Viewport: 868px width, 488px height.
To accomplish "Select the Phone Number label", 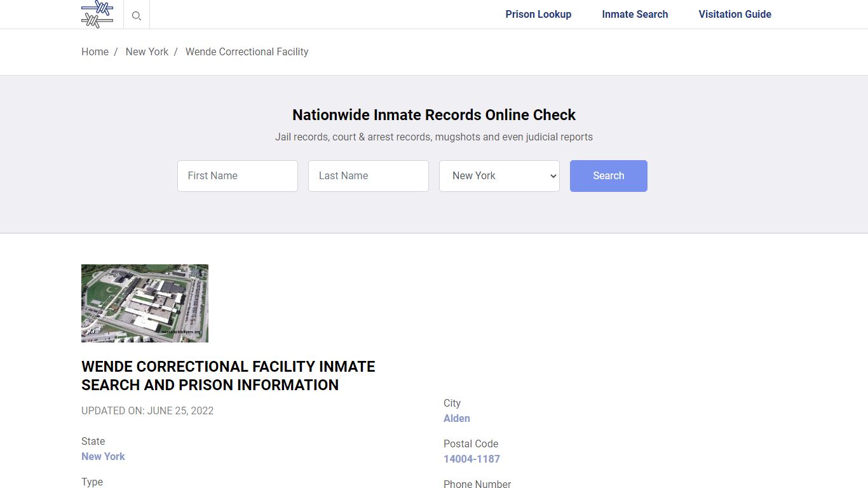I will tap(477, 484).
